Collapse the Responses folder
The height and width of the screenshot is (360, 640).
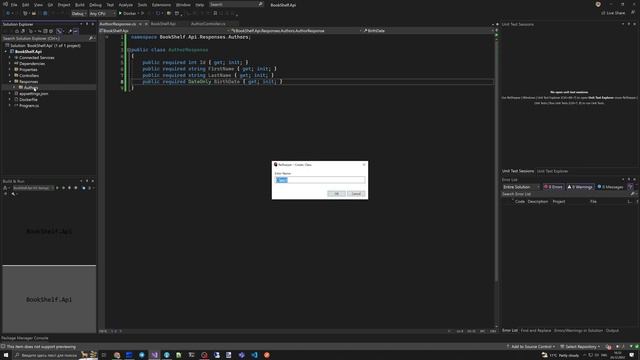point(10,82)
